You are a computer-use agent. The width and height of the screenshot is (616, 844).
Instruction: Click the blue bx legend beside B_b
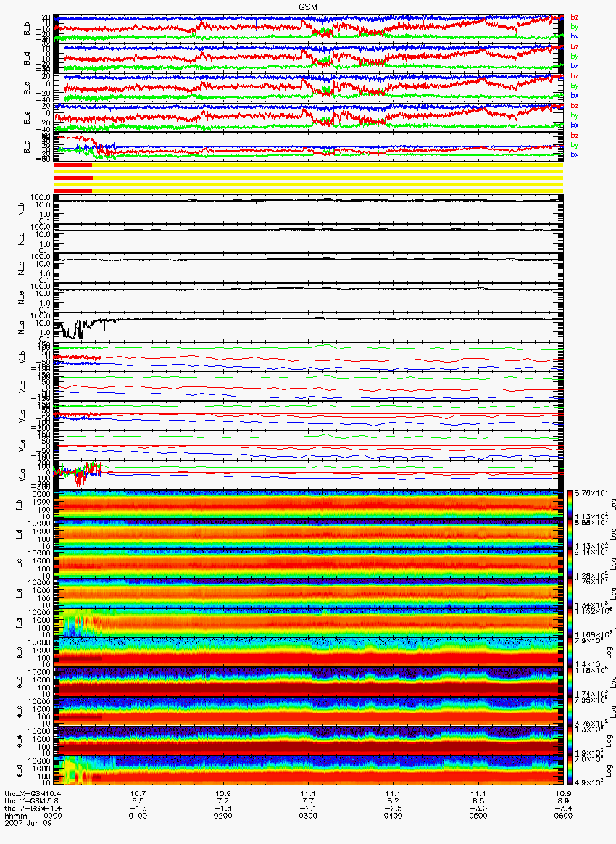[575, 36]
